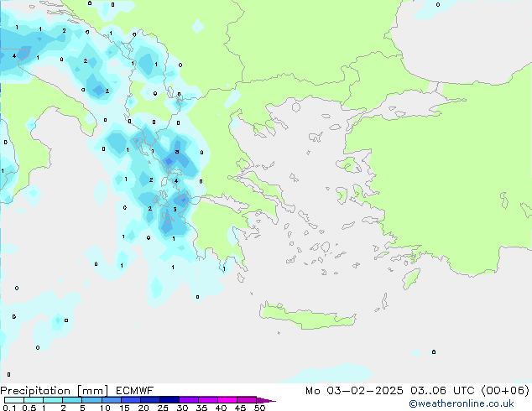Click the '0.1' legend scale label
The width and height of the screenshot is (532, 411).
pos(9,408)
